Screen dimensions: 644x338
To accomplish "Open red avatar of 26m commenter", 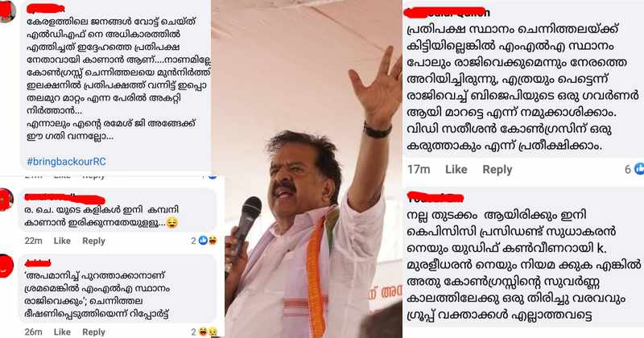I will tap(6, 266).
